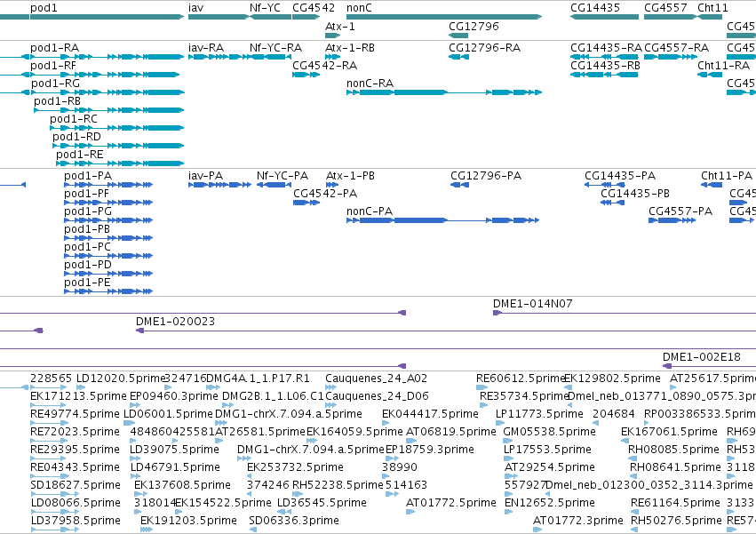This screenshot has width=756, height=534.
Task: Click the iav gene label
Action: (x=195, y=8)
